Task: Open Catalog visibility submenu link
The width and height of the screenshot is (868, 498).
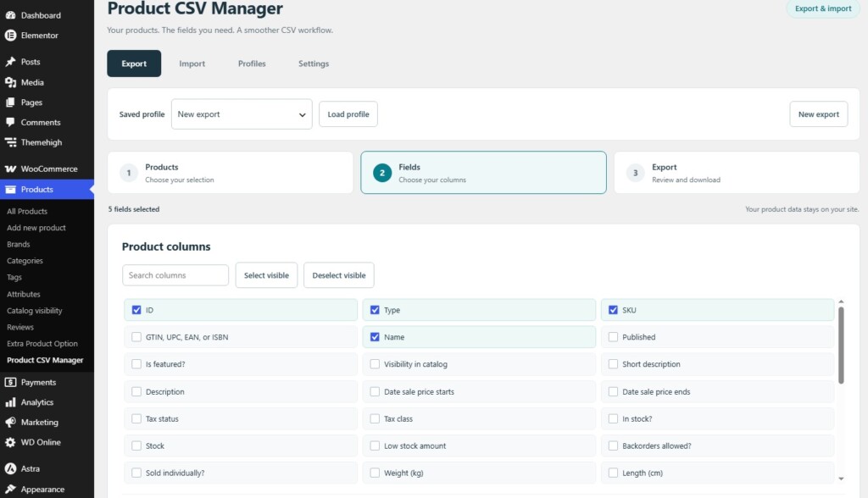Action: tap(34, 311)
